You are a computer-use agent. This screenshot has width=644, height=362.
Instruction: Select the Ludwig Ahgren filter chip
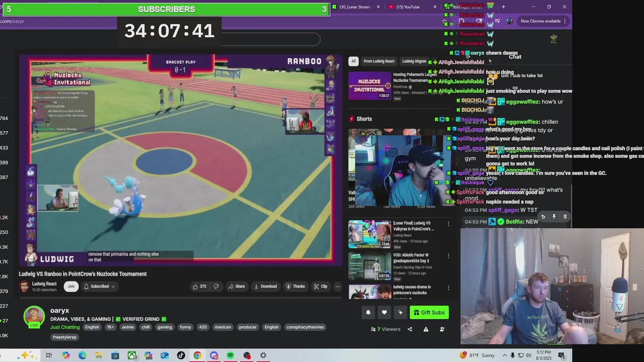(x=414, y=61)
